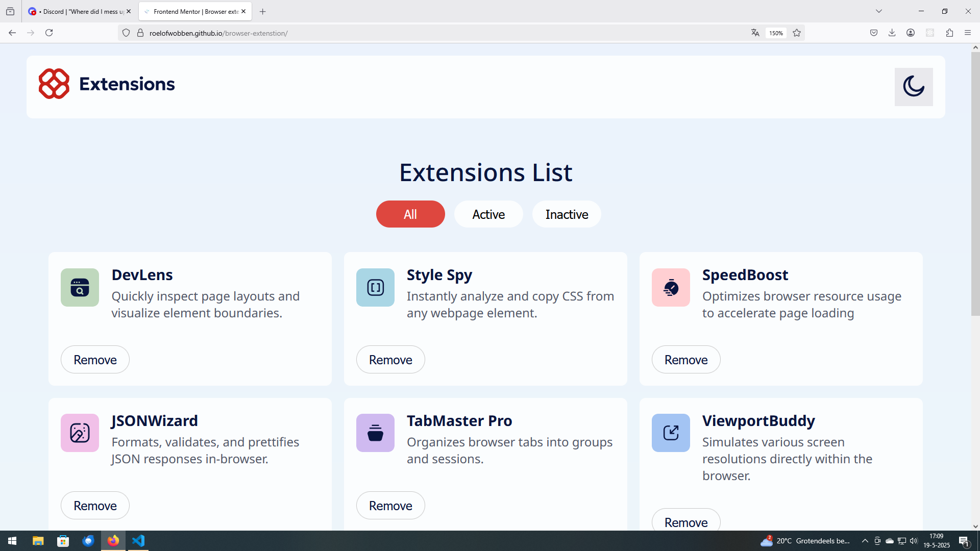This screenshot has width=980, height=551.
Task: Click the ViewportBuddy blue icon
Action: point(671,433)
